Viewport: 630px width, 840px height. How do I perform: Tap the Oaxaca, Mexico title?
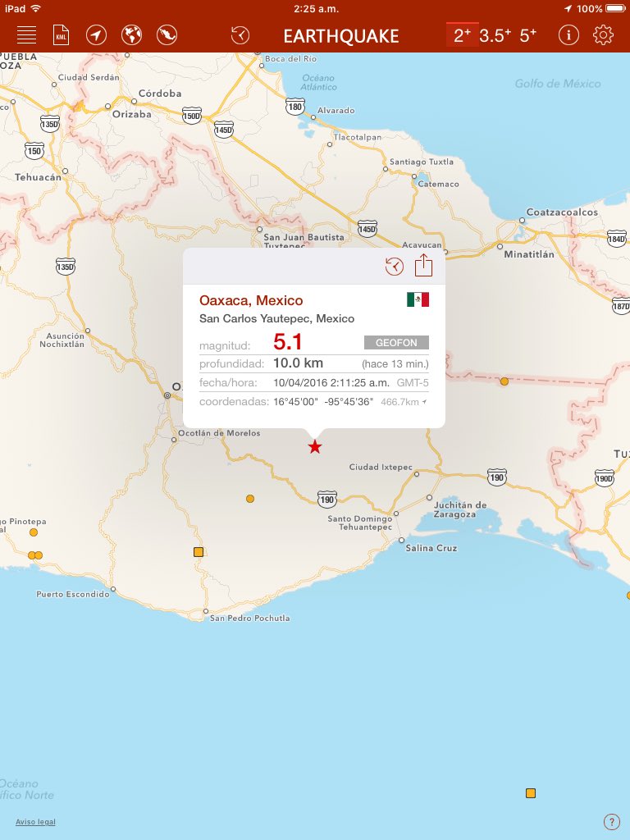pos(251,300)
